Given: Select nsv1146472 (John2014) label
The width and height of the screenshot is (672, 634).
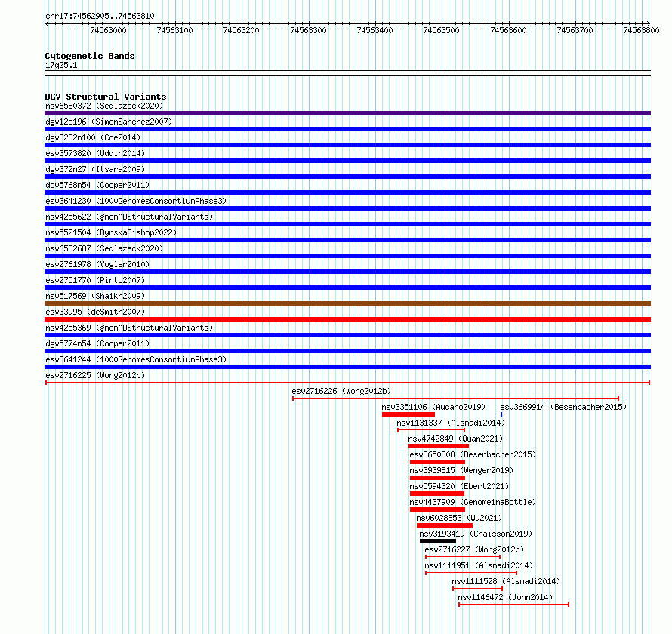Looking at the screenshot, I should pos(505,597).
